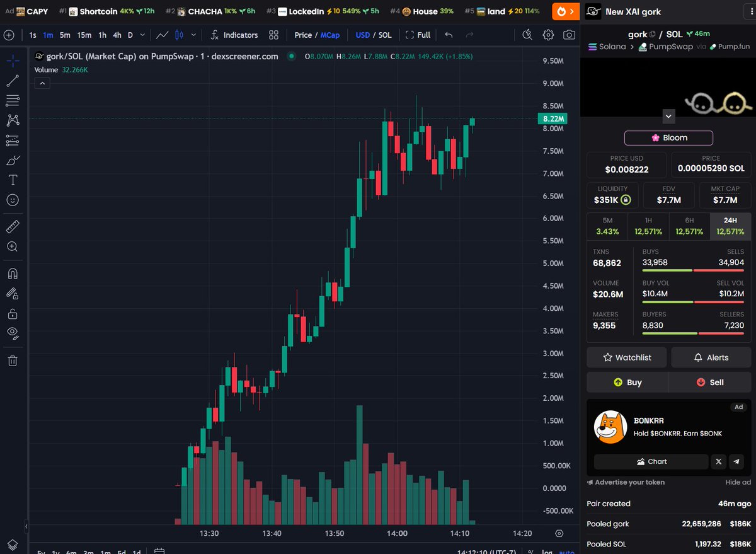
Task: Select the ruler measure tool
Action: coord(13,226)
